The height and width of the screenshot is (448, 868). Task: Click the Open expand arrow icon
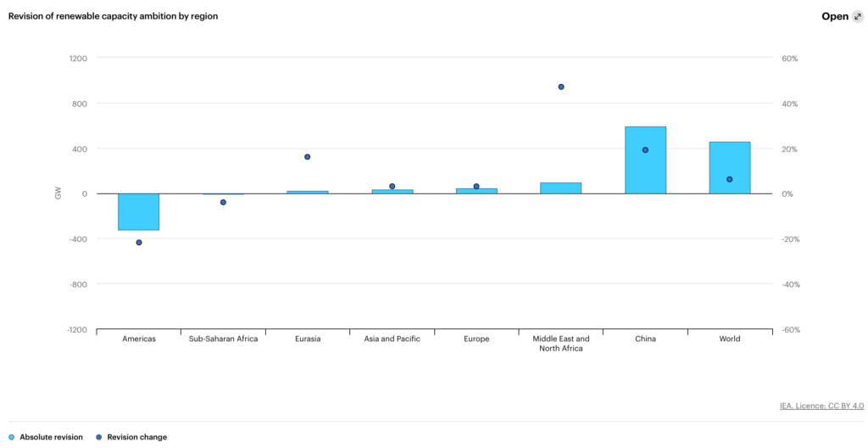(857, 16)
